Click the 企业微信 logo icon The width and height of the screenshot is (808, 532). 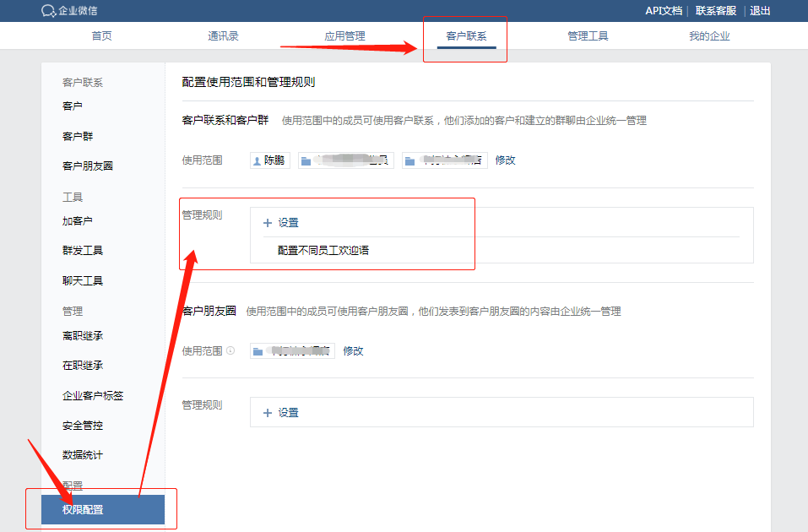(48, 11)
